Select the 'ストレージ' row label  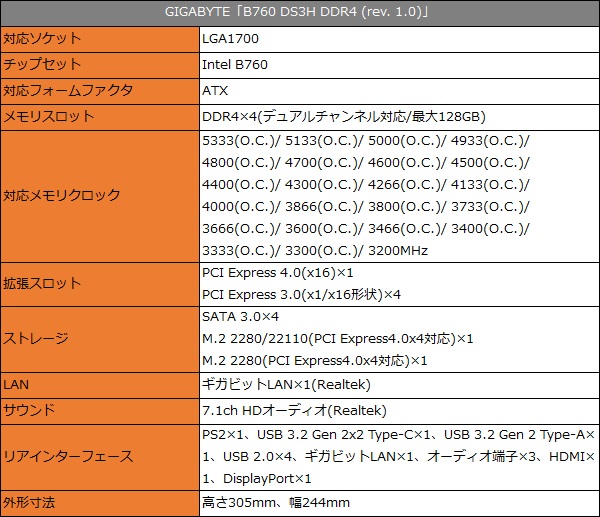point(36,339)
